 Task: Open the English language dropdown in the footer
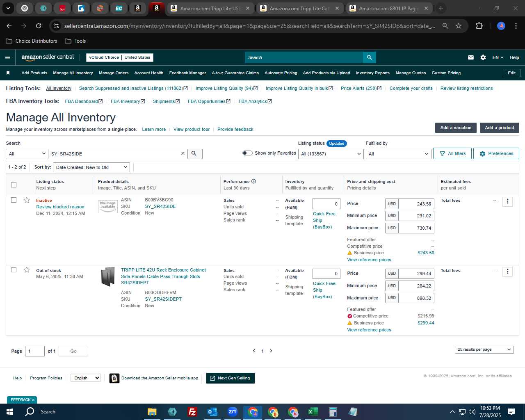coord(86,378)
